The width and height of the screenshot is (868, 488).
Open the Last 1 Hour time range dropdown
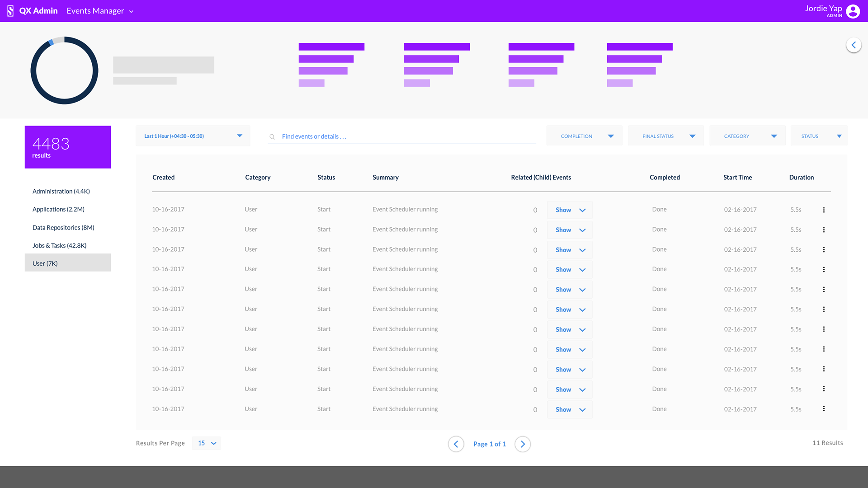coord(193,136)
